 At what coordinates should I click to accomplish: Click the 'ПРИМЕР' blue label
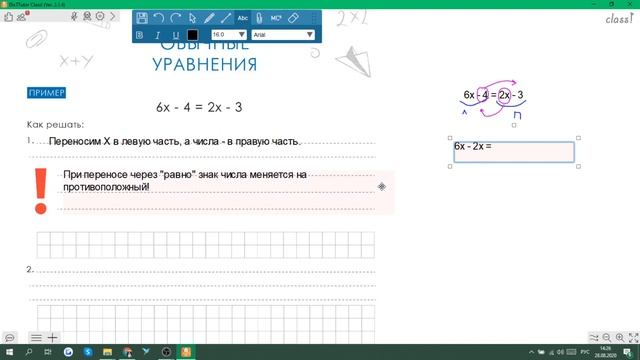47,93
